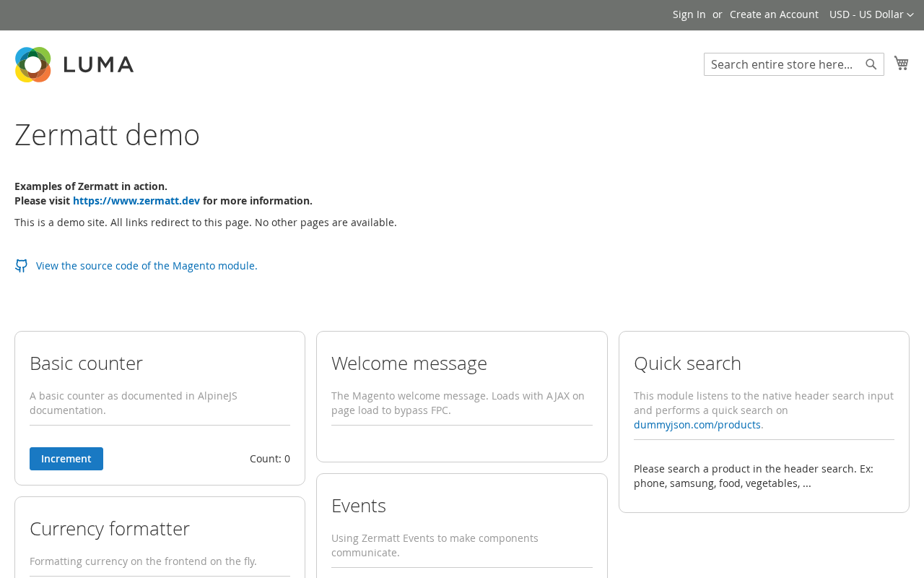924x578 pixels.
Task: Click the Luma logo icon
Action: tap(32, 64)
